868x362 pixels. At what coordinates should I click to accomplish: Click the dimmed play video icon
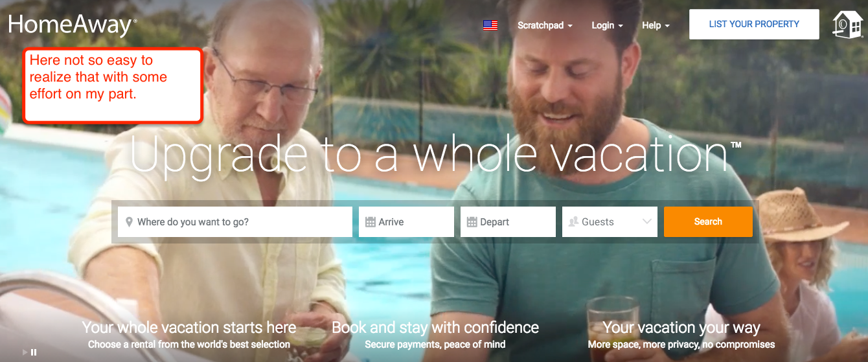click(25, 352)
